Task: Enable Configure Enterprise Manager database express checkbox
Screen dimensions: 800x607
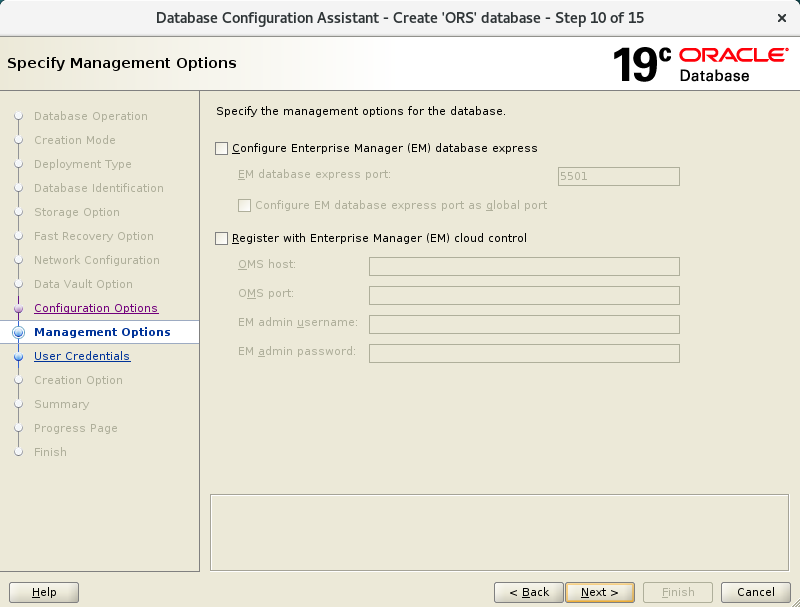Action: (221, 148)
